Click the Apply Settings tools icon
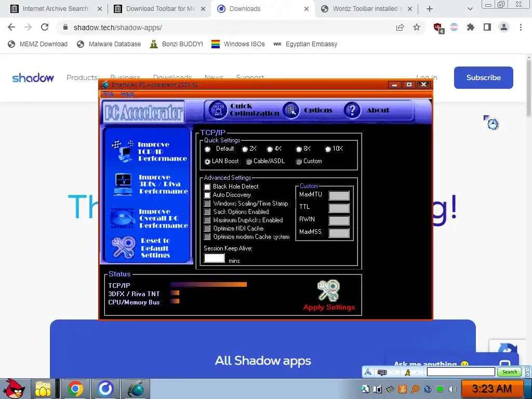Screen dimensions: 532x399 [328, 290]
